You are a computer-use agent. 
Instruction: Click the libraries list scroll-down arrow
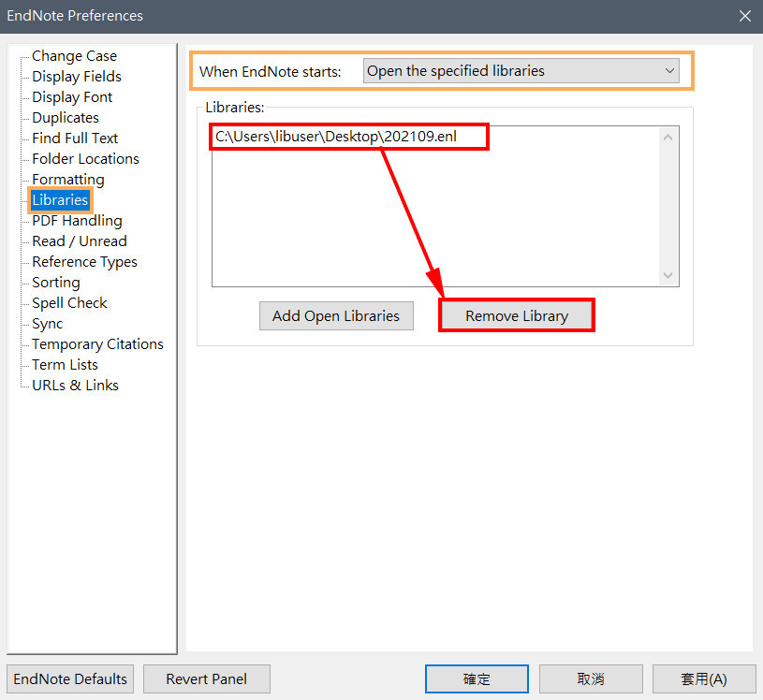click(x=668, y=275)
